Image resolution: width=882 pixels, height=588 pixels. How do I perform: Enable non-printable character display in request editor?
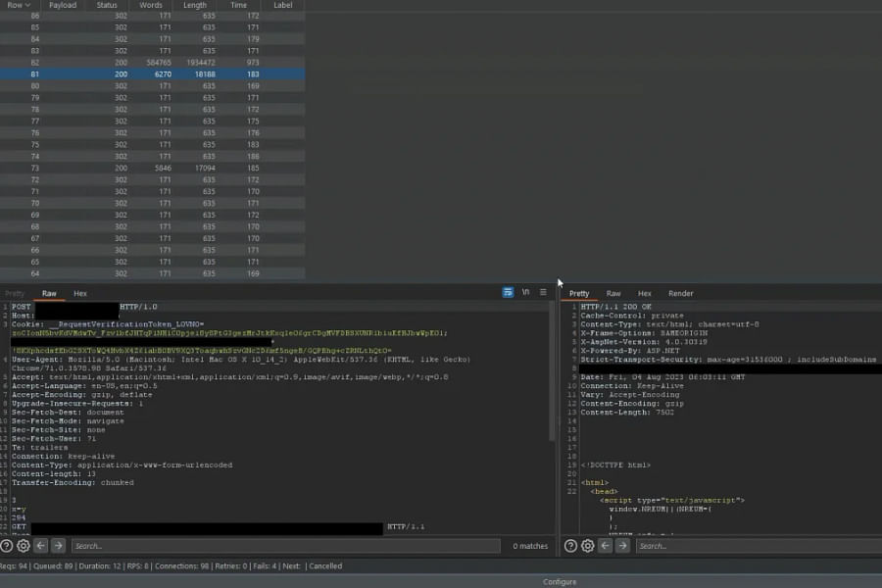tap(524, 291)
